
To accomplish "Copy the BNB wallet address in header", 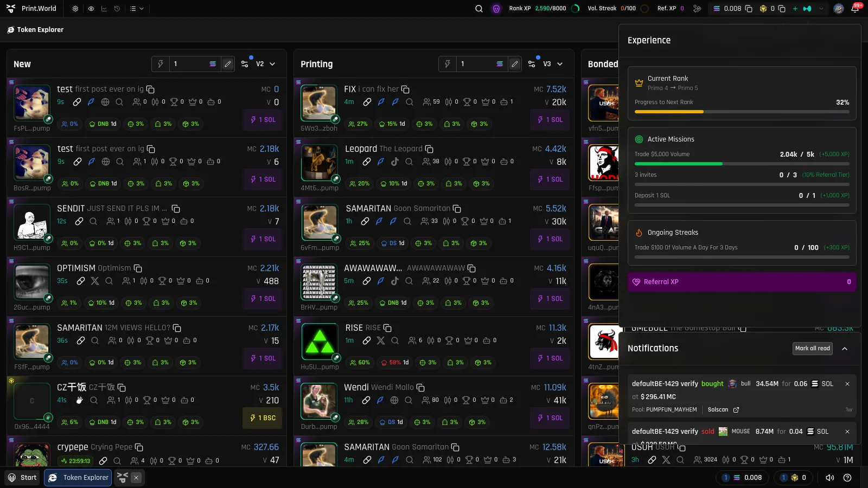I will pyautogui.click(x=782, y=9).
